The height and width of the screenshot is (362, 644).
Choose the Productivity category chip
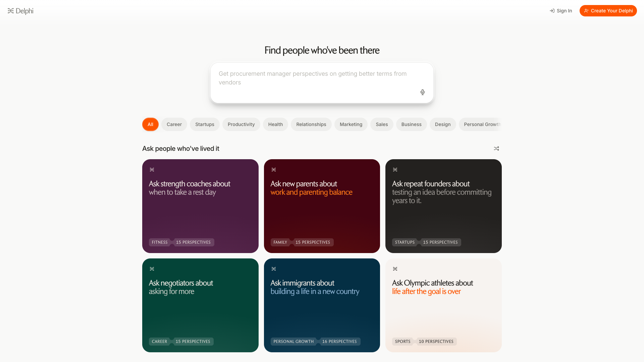pyautogui.click(x=241, y=124)
